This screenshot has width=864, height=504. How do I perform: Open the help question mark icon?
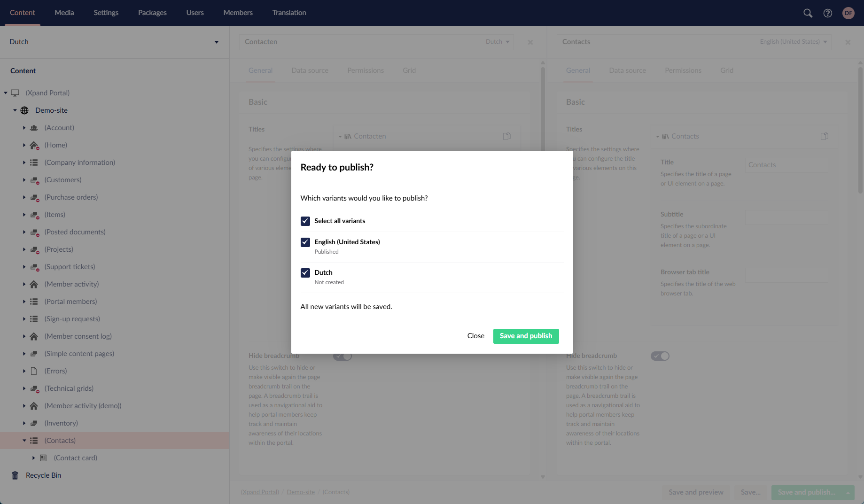[x=828, y=13]
